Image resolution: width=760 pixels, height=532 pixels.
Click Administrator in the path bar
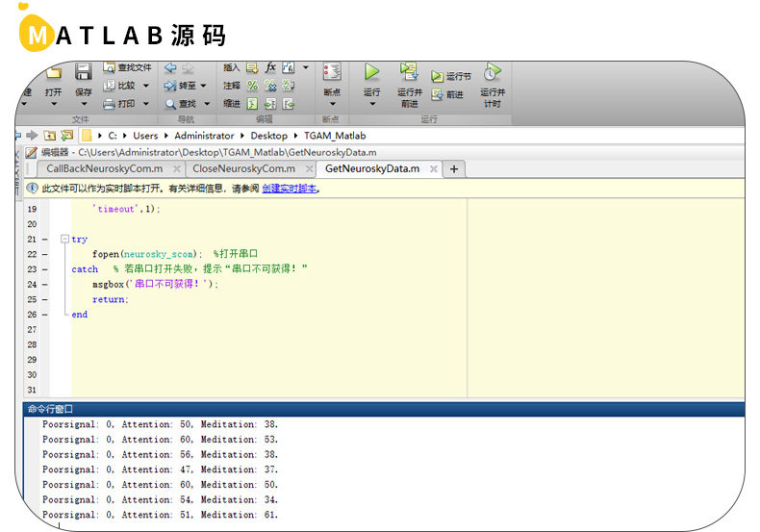(204, 136)
